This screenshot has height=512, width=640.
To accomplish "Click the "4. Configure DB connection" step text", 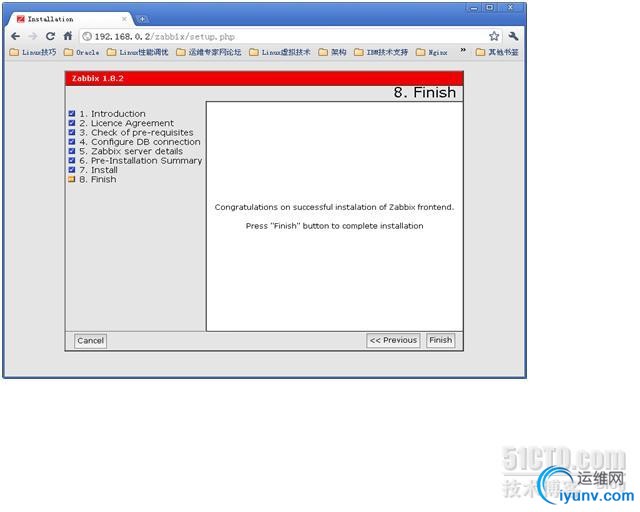I will tap(140, 142).
